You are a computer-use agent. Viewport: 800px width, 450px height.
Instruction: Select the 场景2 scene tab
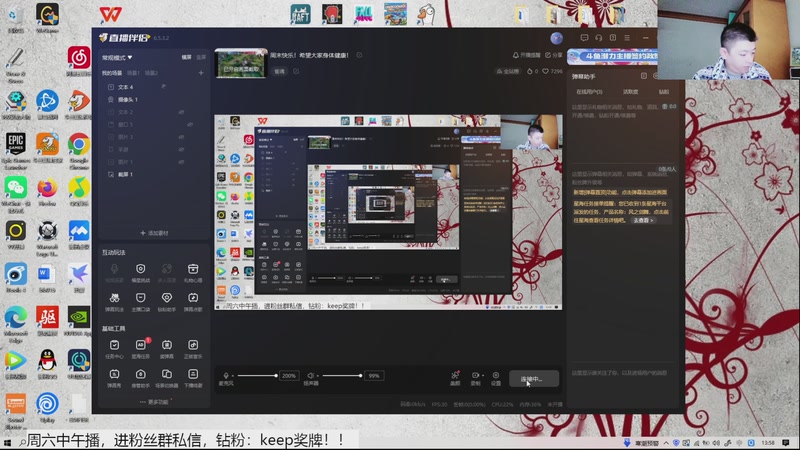tap(151, 73)
